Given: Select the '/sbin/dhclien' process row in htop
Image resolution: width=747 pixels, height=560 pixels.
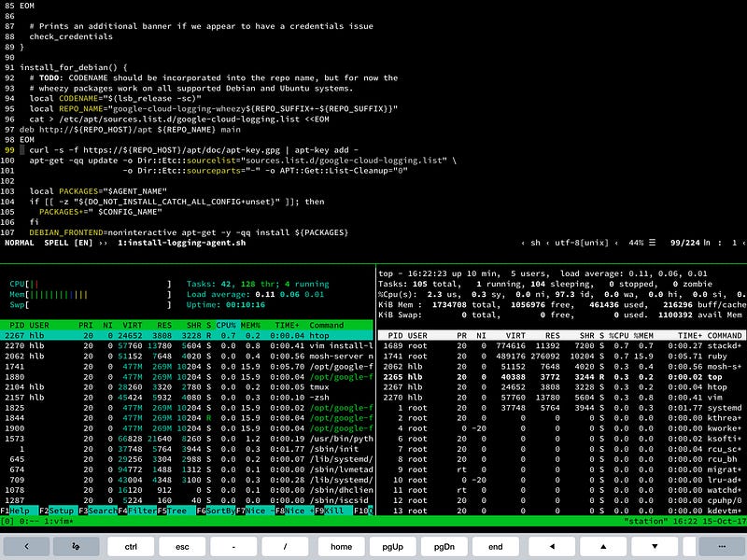Looking at the screenshot, I should click(187, 490).
